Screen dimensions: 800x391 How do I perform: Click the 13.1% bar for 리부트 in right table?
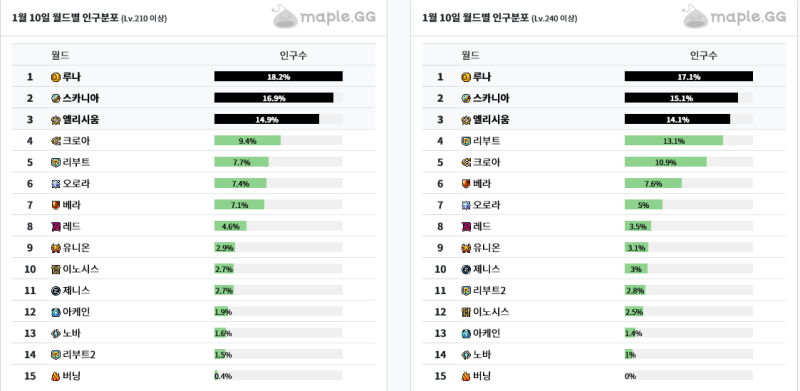coord(673,141)
